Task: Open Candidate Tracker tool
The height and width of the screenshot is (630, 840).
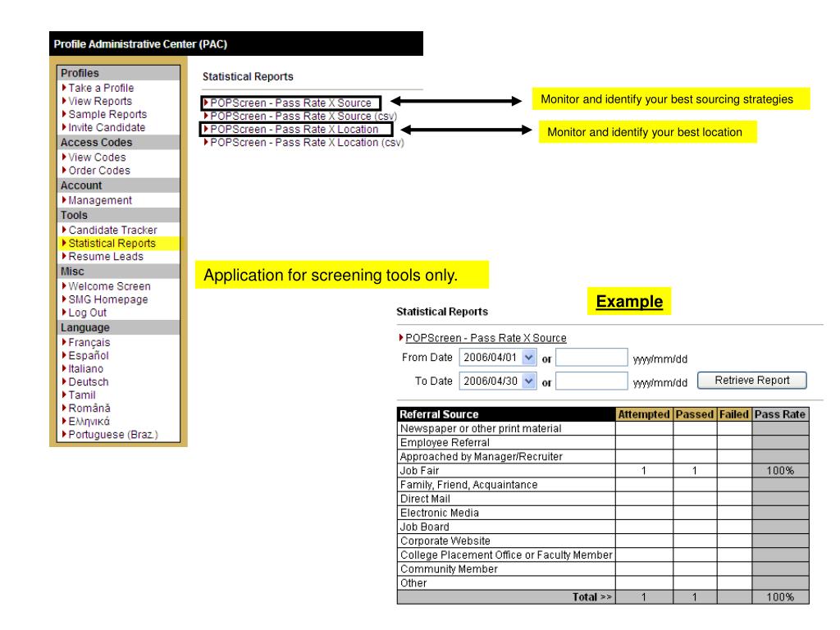Action: click(x=112, y=230)
